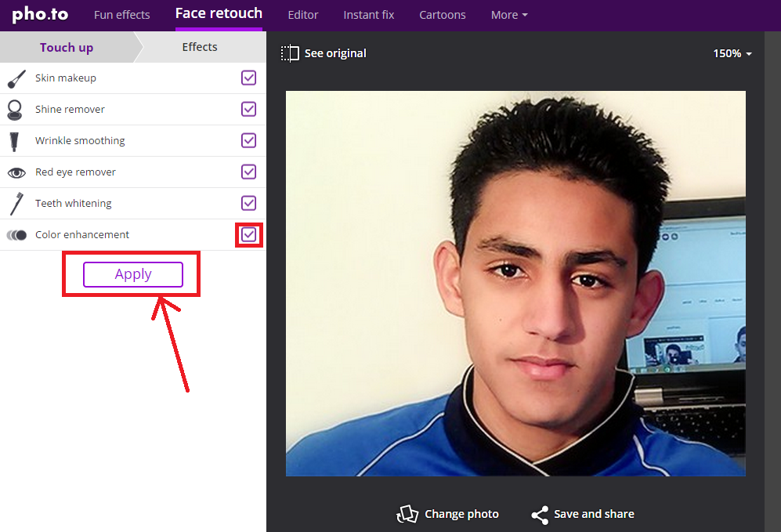
Task: Click the Wrinkle smoothing label
Action: (80, 141)
